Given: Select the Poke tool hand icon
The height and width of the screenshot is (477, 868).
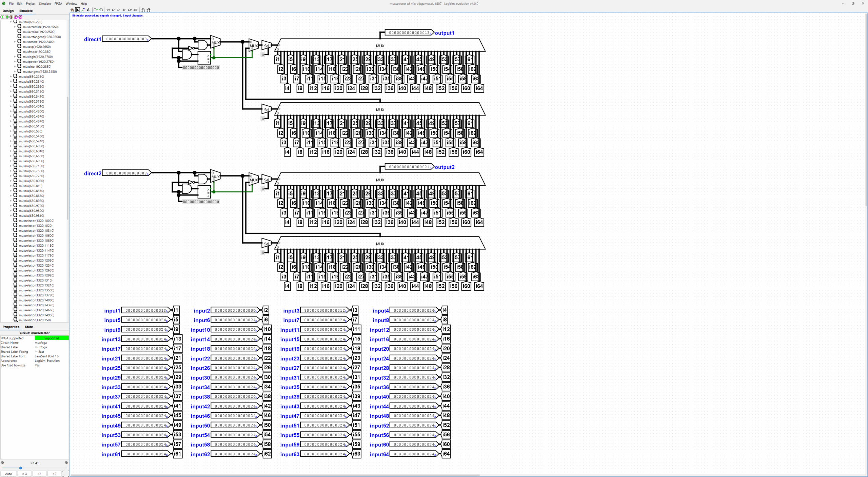Looking at the screenshot, I should (72, 10).
